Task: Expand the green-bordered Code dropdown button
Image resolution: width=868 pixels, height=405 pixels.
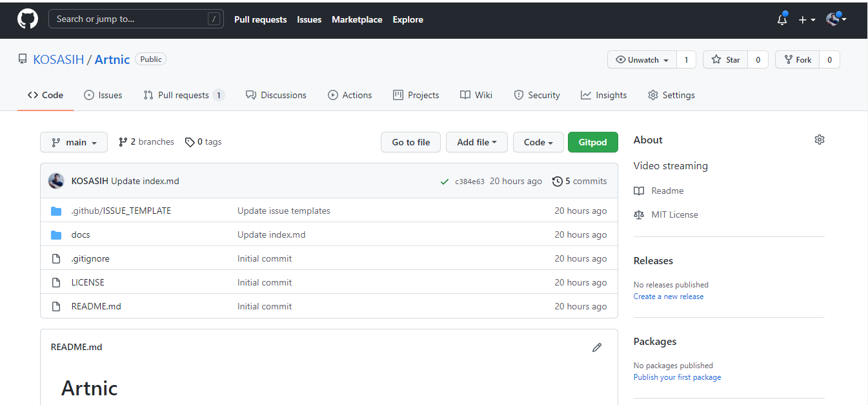Action: pyautogui.click(x=538, y=142)
